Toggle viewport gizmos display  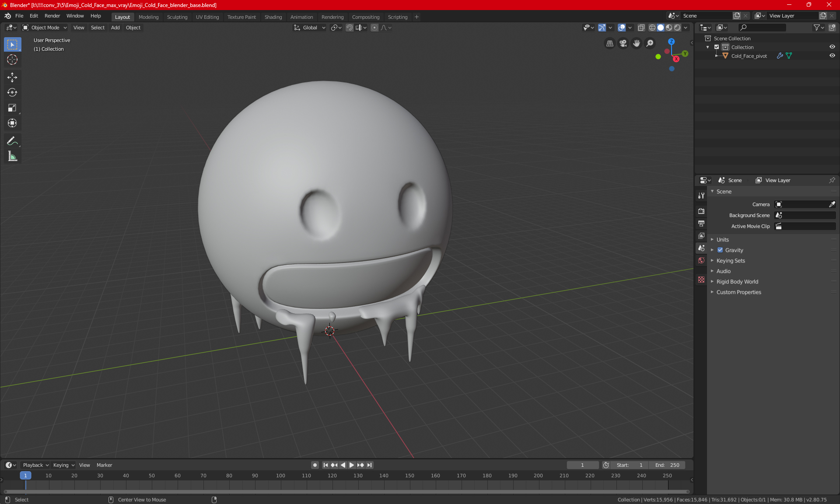602,28
